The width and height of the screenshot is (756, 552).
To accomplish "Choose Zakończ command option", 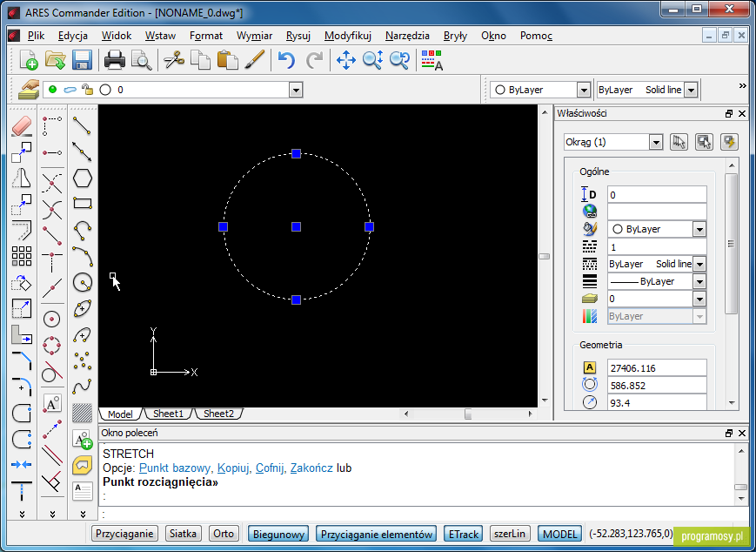I will pos(311,468).
